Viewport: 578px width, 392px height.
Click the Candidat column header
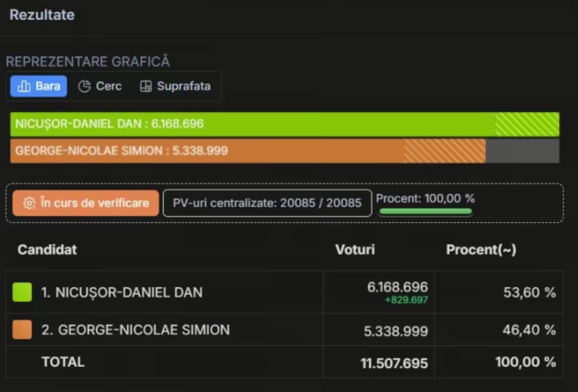click(x=47, y=250)
